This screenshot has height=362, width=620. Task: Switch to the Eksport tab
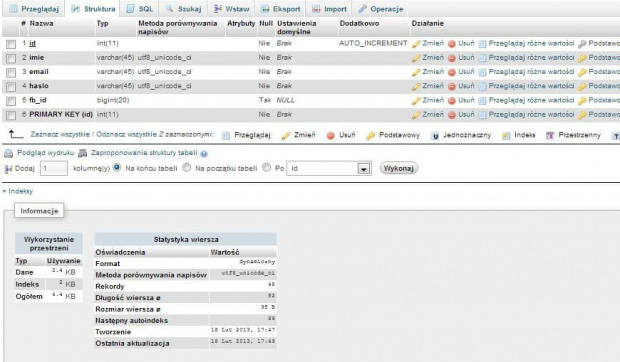point(281,9)
